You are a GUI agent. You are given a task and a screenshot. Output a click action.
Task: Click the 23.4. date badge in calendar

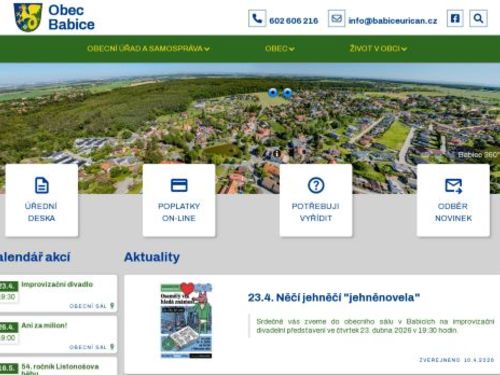click(8, 286)
